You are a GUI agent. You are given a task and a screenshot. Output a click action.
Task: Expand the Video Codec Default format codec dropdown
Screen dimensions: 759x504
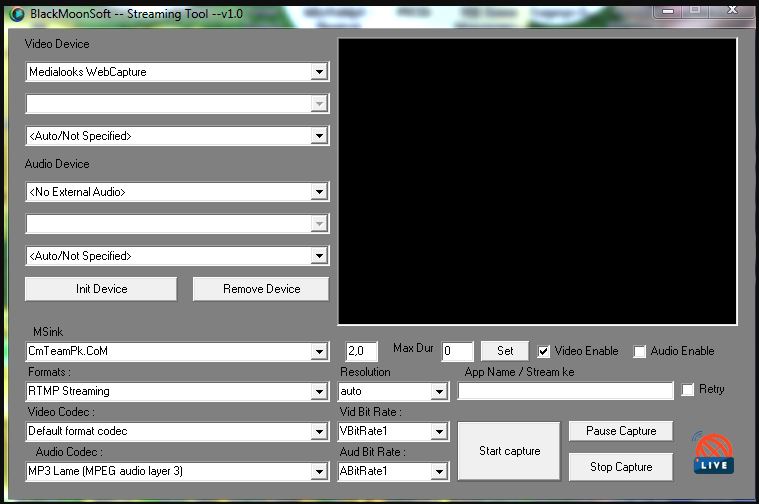tap(177, 431)
